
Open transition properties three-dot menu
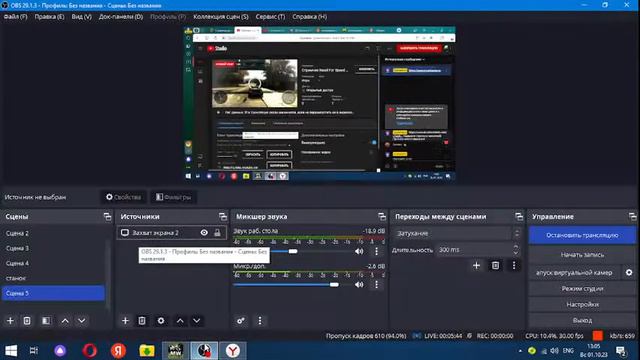514,266
